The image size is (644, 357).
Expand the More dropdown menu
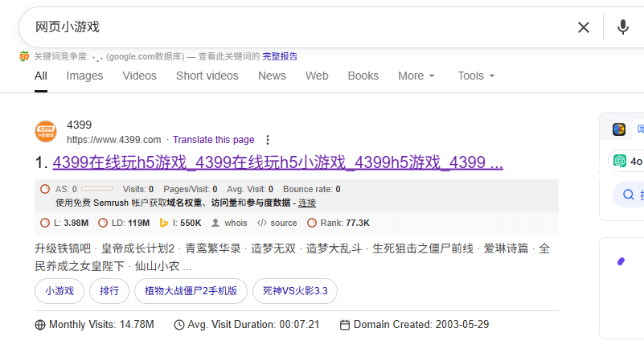pos(416,76)
